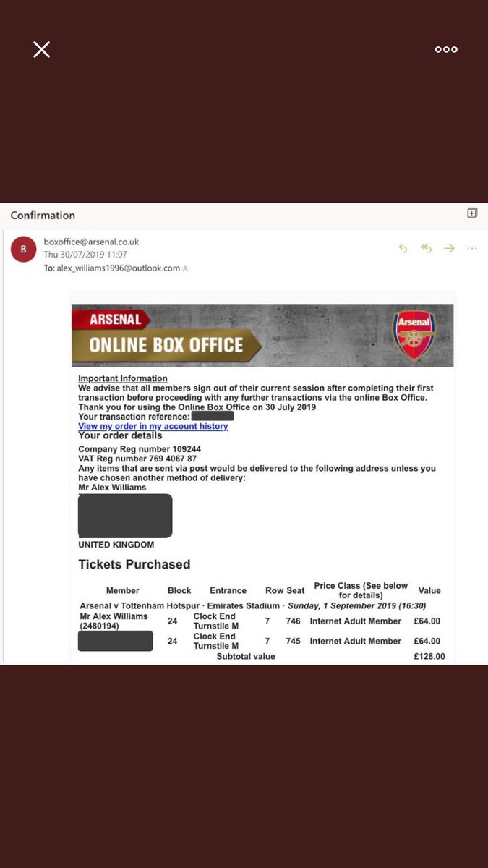Click the Online Box Office banner text
Image resolution: width=488 pixels, height=868 pixels.
pos(166,344)
